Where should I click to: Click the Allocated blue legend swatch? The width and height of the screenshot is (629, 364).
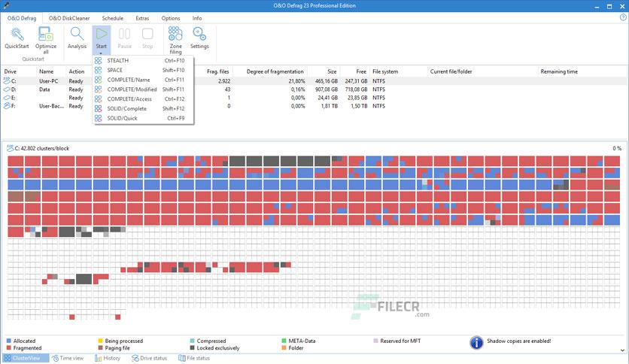coord(9,341)
